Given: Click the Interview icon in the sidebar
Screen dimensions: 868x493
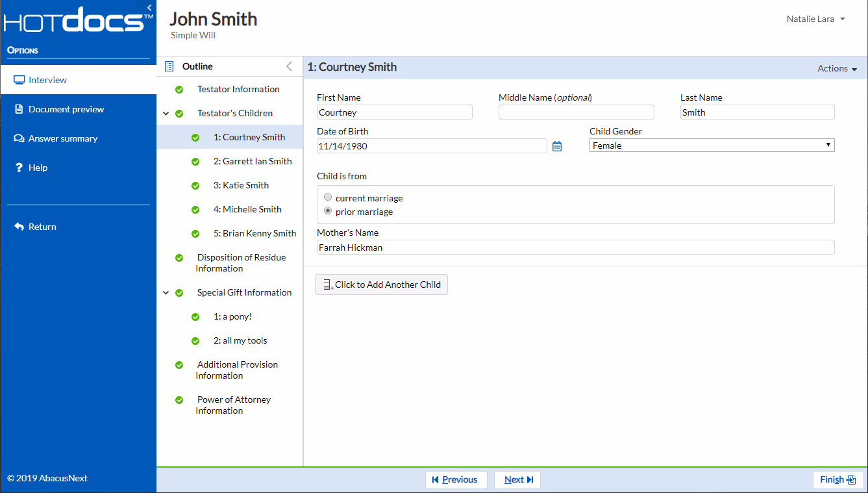Looking at the screenshot, I should point(19,79).
